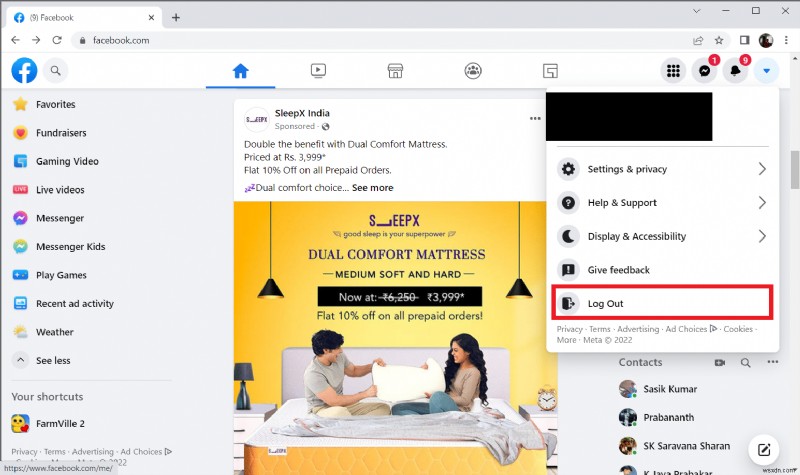This screenshot has width=800, height=475.
Task: Click Log Out
Action: coord(662,303)
